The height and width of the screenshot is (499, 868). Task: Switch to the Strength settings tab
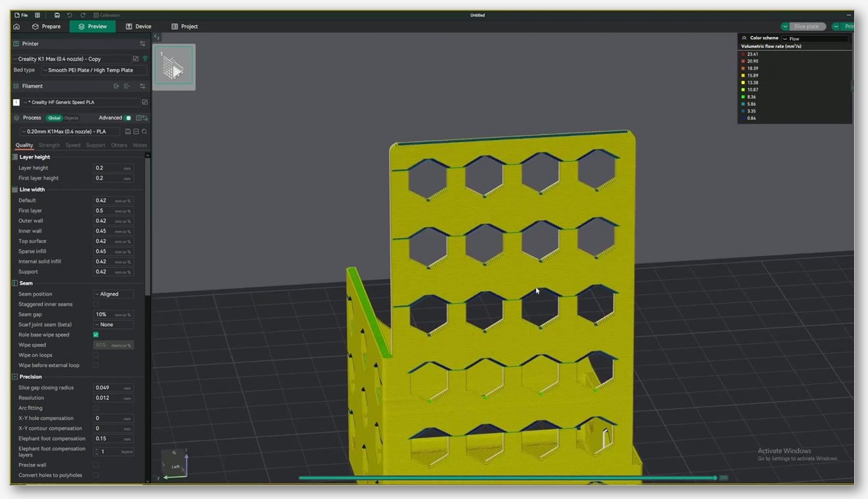[x=49, y=145]
